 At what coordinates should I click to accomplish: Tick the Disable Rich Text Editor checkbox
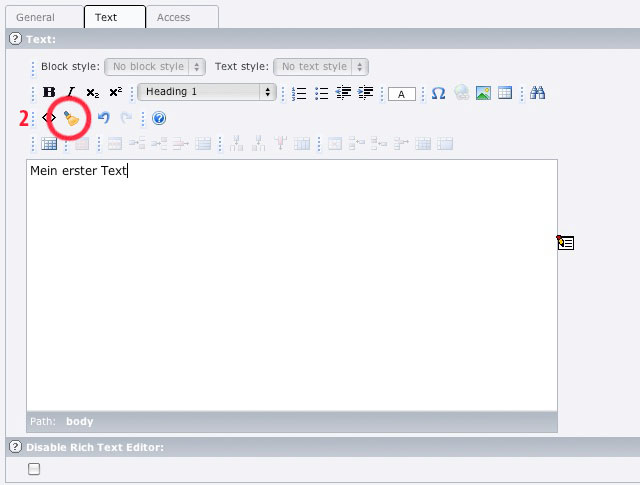click(x=34, y=469)
